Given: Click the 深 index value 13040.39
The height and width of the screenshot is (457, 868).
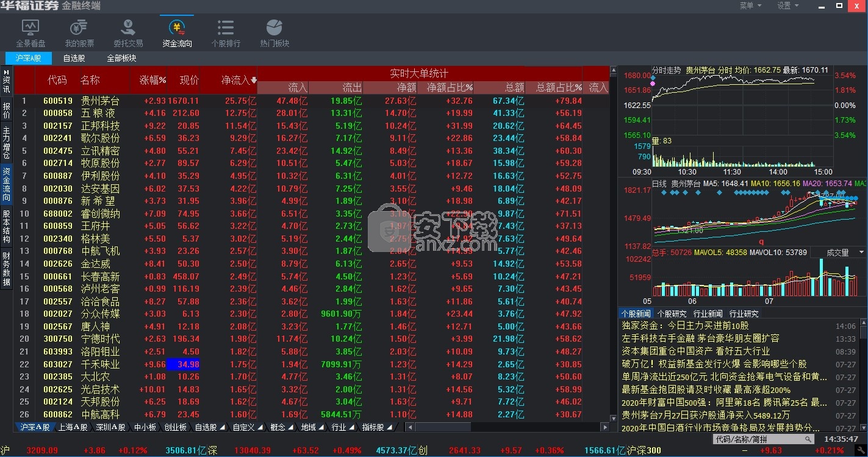Looking at the screenshot, I should [253, 450].
